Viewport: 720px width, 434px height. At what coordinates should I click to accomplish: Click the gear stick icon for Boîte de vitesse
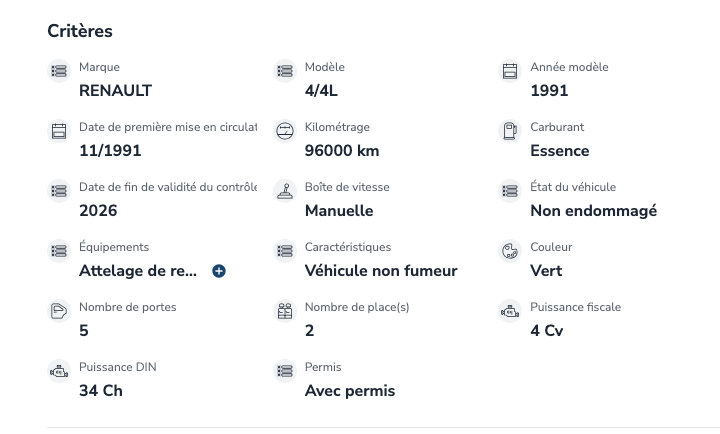285,191
